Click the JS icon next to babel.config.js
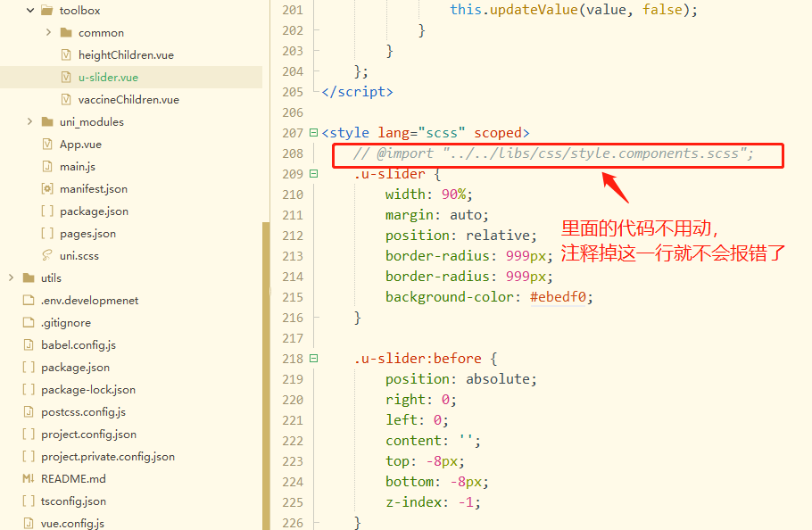Viewport: 812px width, 530px height. [x=27, y=344]
